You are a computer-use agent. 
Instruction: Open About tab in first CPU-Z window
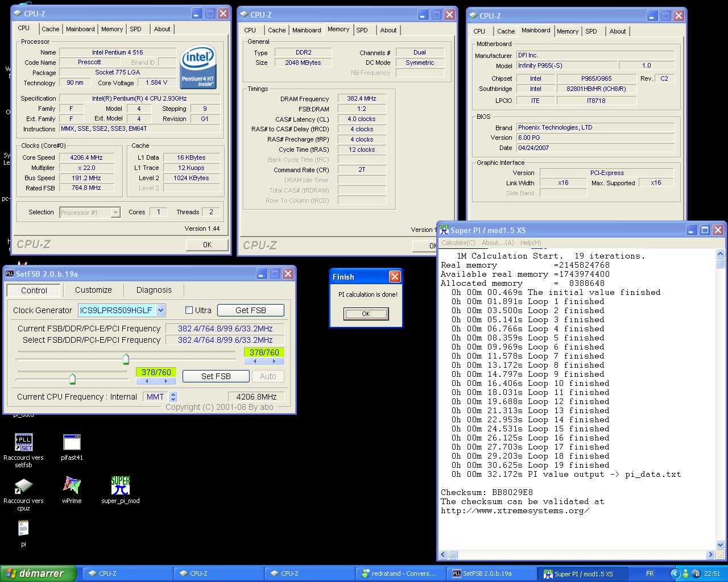point(162,29)
